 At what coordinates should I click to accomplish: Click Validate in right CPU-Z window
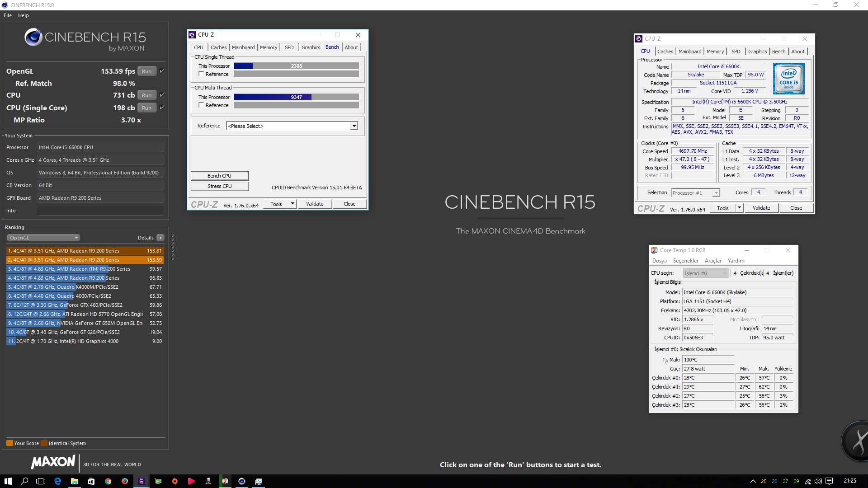click(x=761, y=208)
